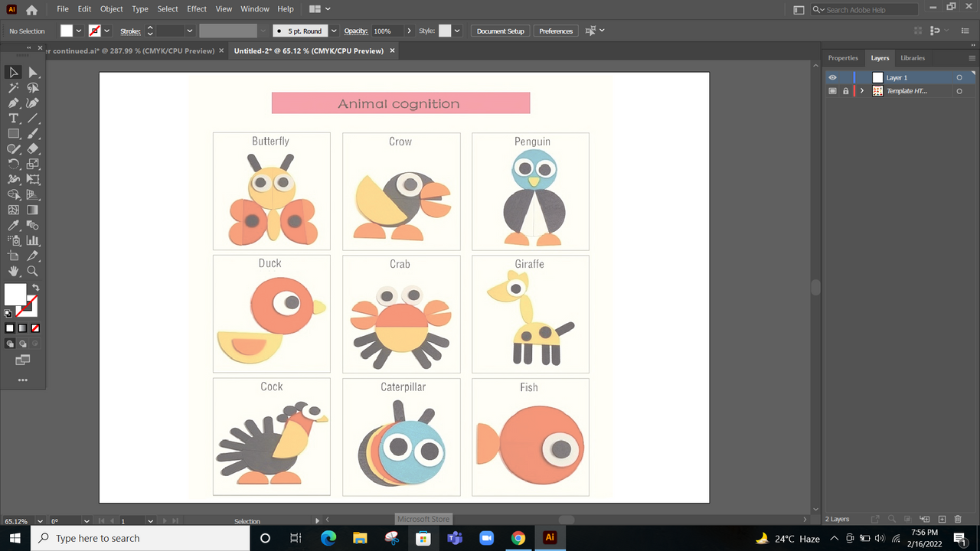Select the Curvature tool
This screenshot has width=980, height=551.
pyautogui.click(x=33, y=103)
